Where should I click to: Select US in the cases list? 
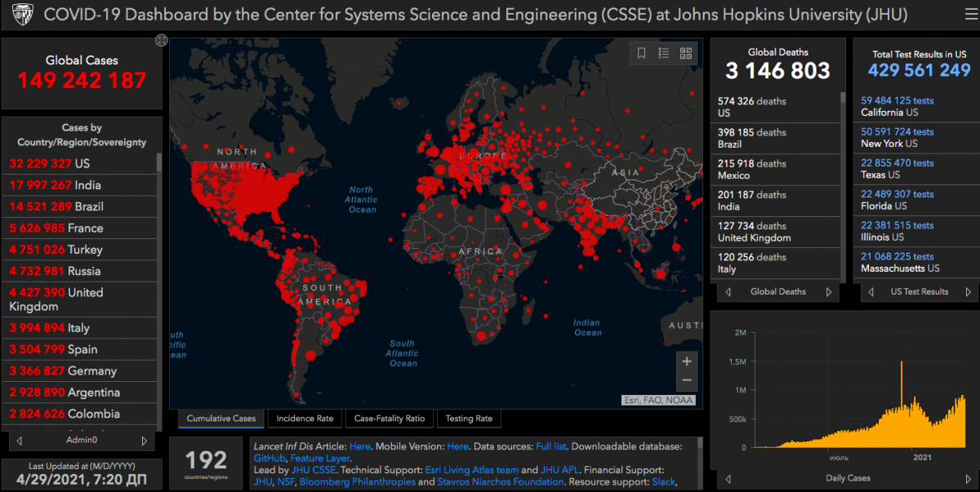coord(80,163)
